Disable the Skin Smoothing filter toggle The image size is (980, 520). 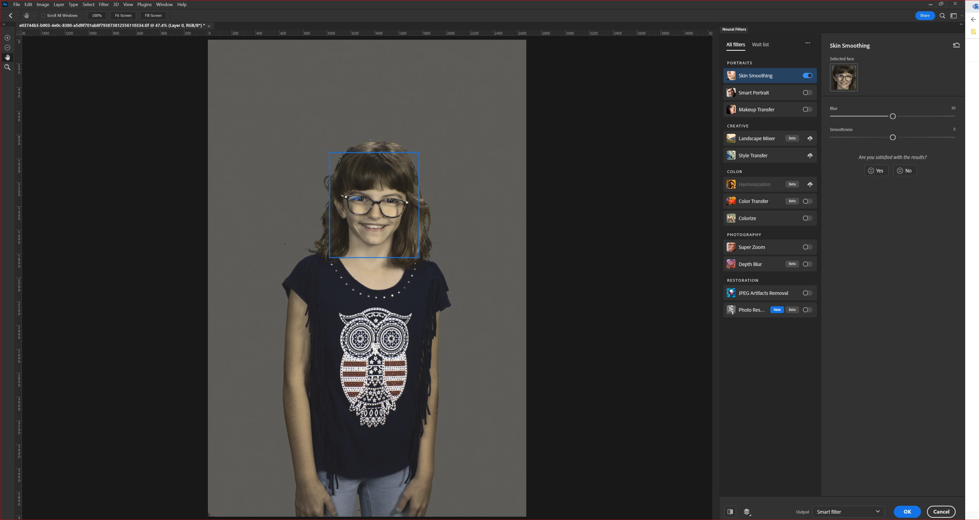(x=807, y=76)
